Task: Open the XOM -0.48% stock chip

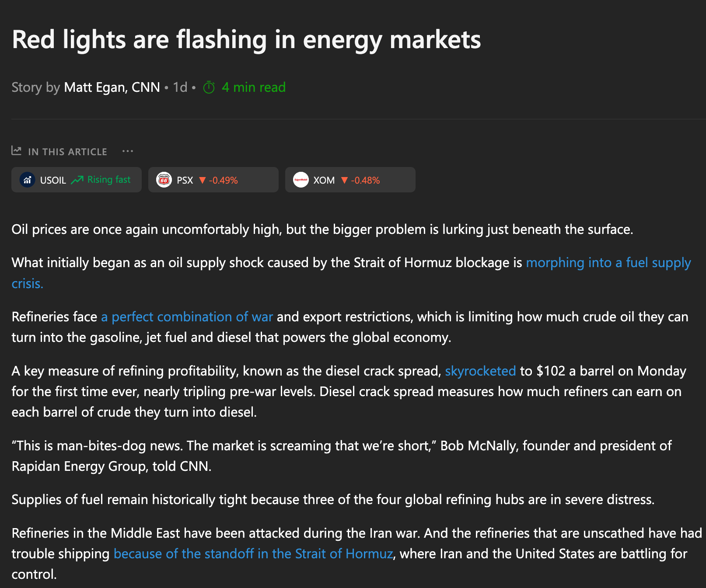Action: (x=350, y=180)
